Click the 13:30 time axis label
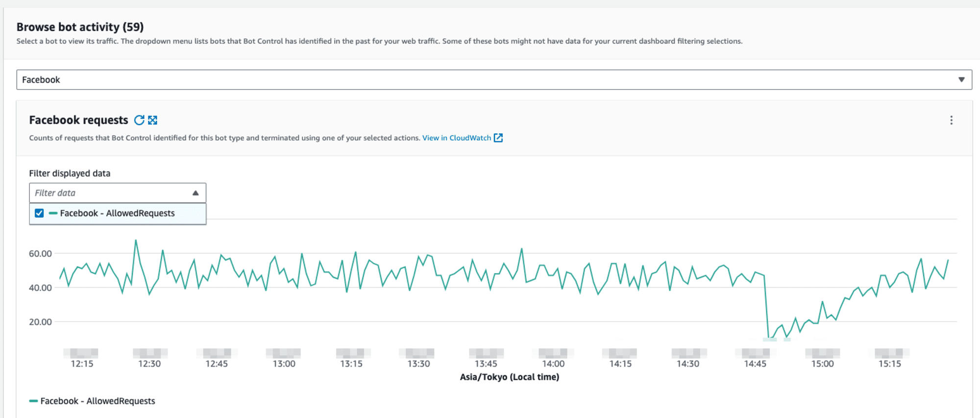The width and height of the screenshot is (980, 418). point(418,364)
